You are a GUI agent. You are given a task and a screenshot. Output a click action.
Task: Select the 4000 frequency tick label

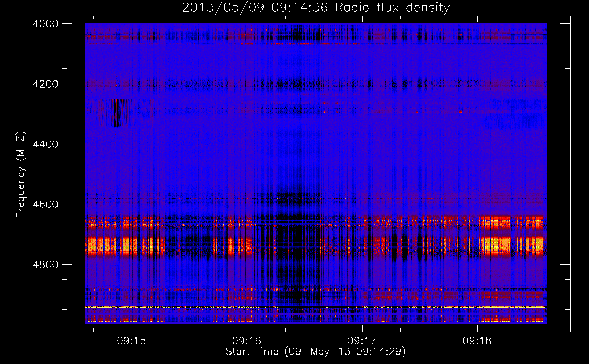pyautogui.click(x=46, y=24)
